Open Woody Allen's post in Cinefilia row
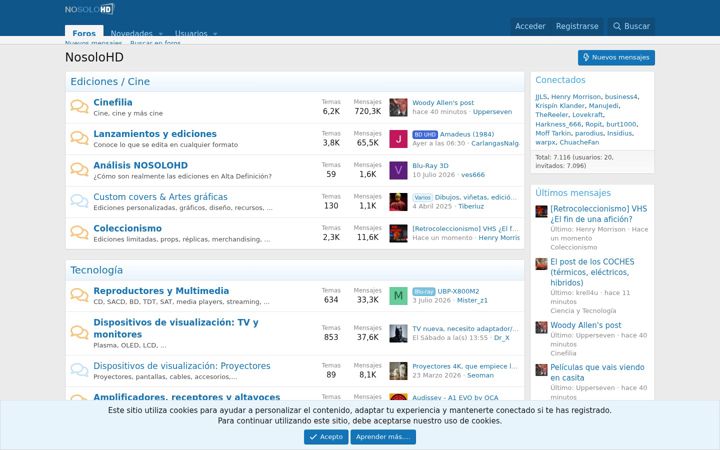Image resolution: width=720 pixels, height=450 pixels. pyautogui.click(x=443, y=103)
